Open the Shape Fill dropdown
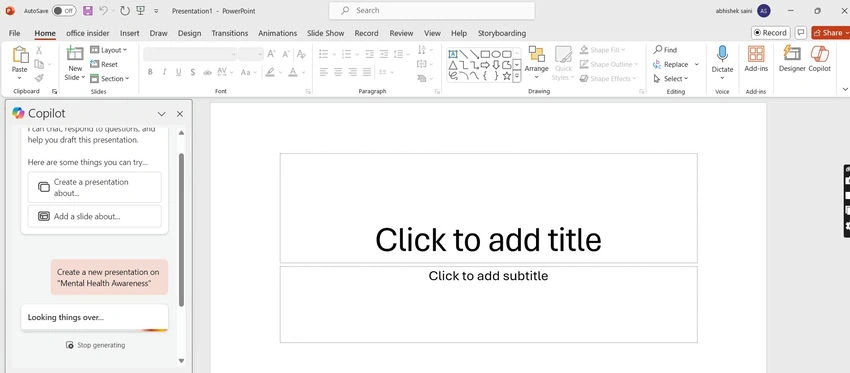The width and height of the screenshot is (850, 373). (602, 50)
